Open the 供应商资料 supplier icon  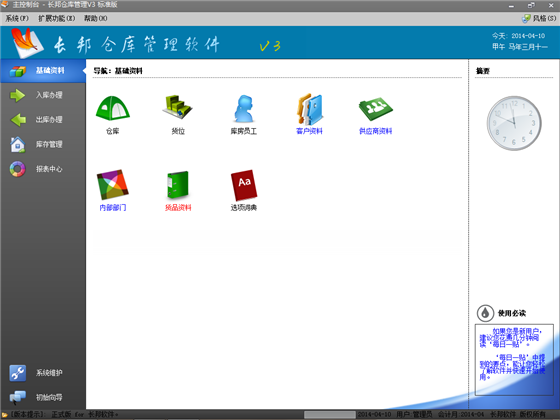(376, 109)
